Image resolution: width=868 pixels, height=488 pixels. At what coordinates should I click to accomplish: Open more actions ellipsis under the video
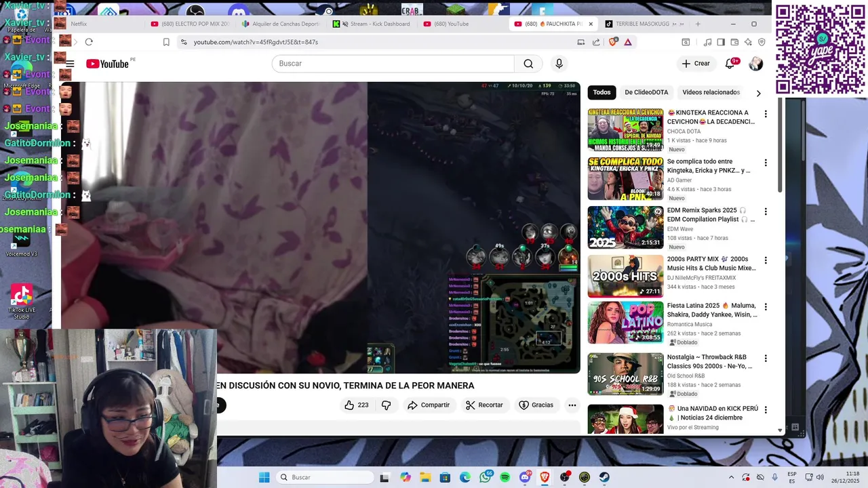[x=572, y=405]
